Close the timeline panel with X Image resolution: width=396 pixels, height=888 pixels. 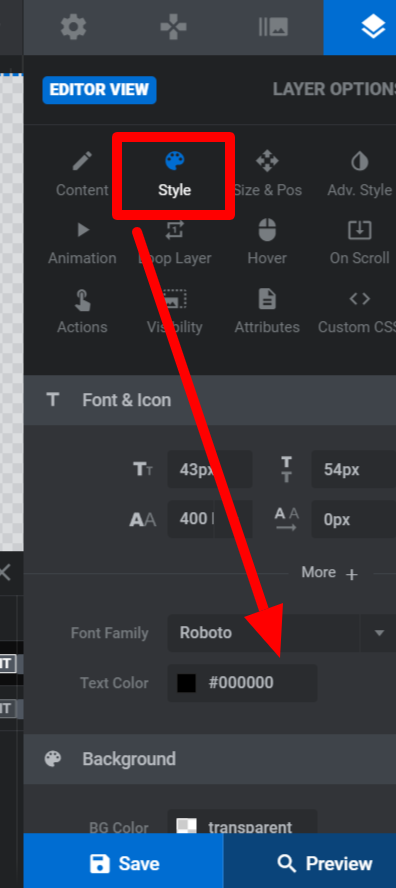[4, 573]
